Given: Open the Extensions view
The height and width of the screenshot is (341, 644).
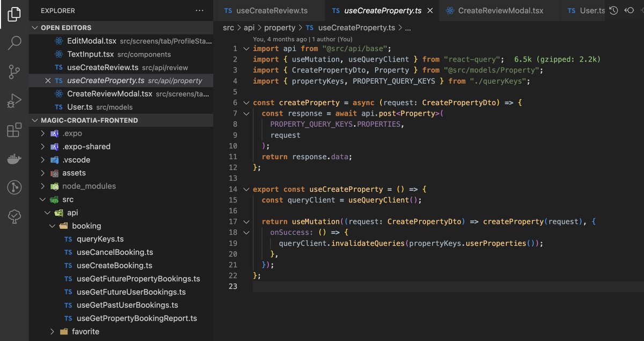Looking at the screenshot, I should tap(14, 130).
